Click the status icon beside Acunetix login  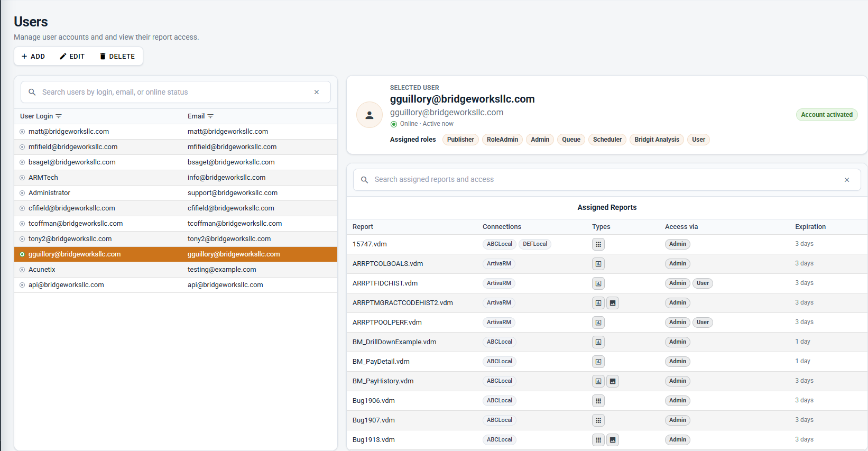click(22, 270)
